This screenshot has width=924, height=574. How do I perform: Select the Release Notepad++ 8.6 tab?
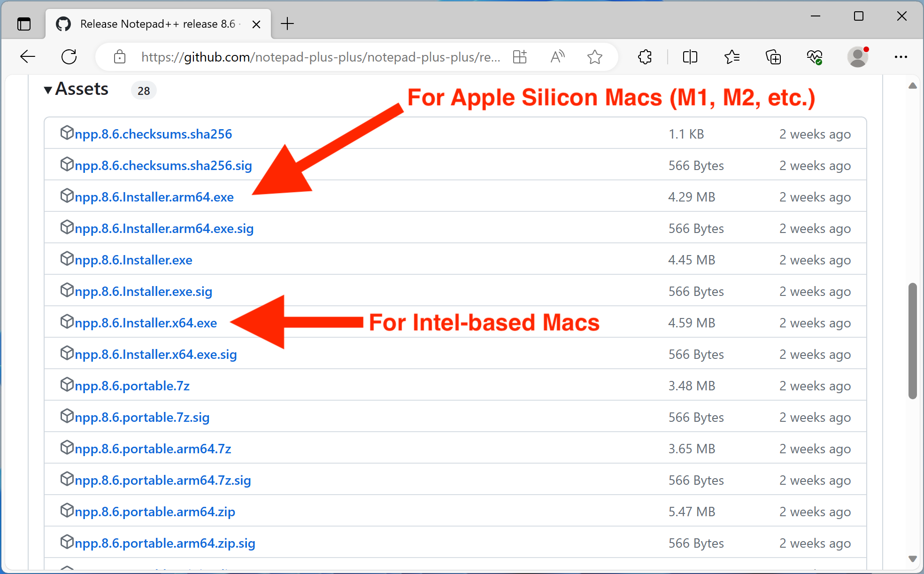point(157,23)
